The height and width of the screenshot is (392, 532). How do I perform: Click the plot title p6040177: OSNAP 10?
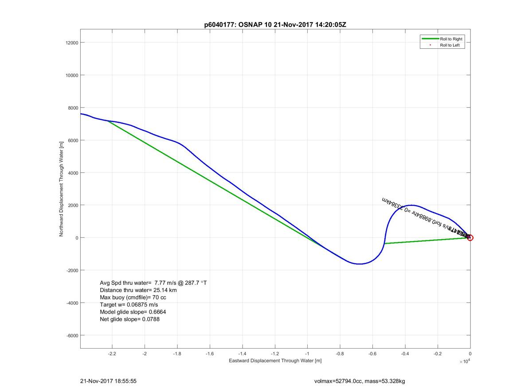tap(275, 25)
